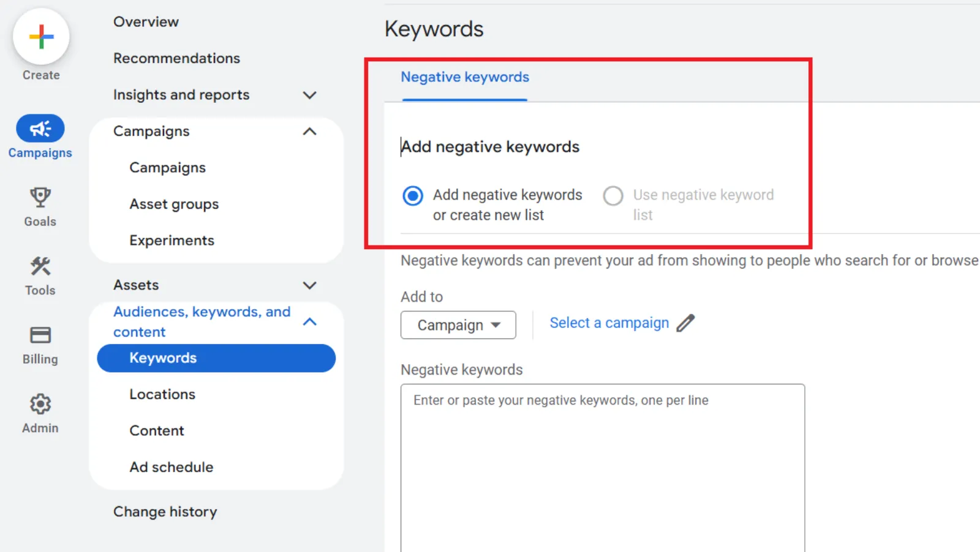
Task: Click the colorful plus Create button
Action: [41, 37]
